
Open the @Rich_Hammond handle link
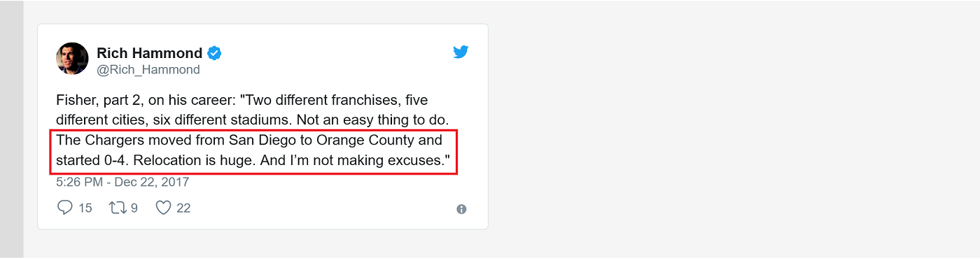[148, 70]
